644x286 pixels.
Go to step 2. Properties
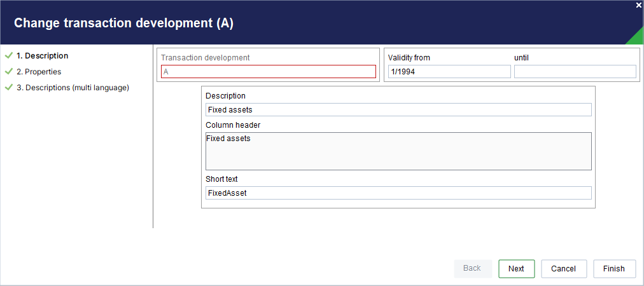coord(39,72)
